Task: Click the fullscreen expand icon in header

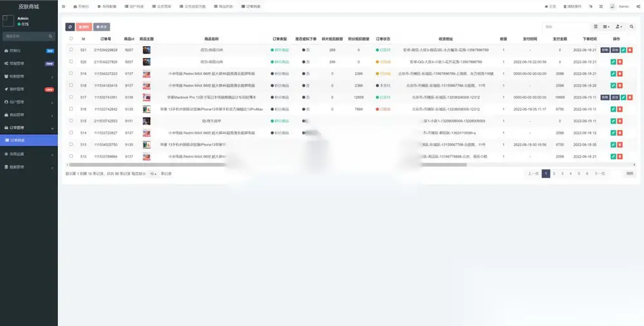Action: click(601, 6)
